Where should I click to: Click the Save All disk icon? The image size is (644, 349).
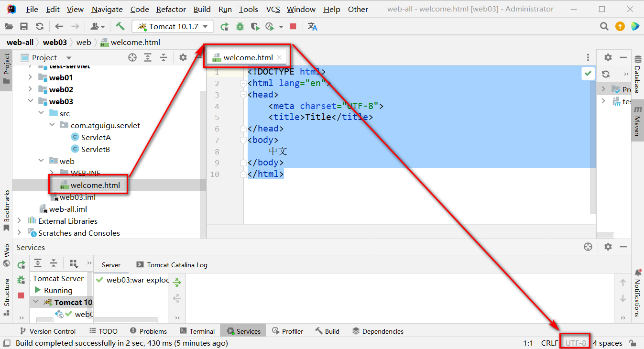tap(24, 27)
